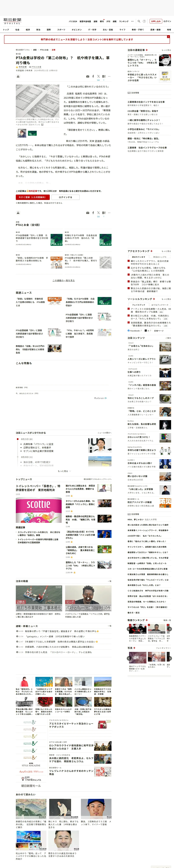Open 動画一覧 link in video ranking

point(167,620)
